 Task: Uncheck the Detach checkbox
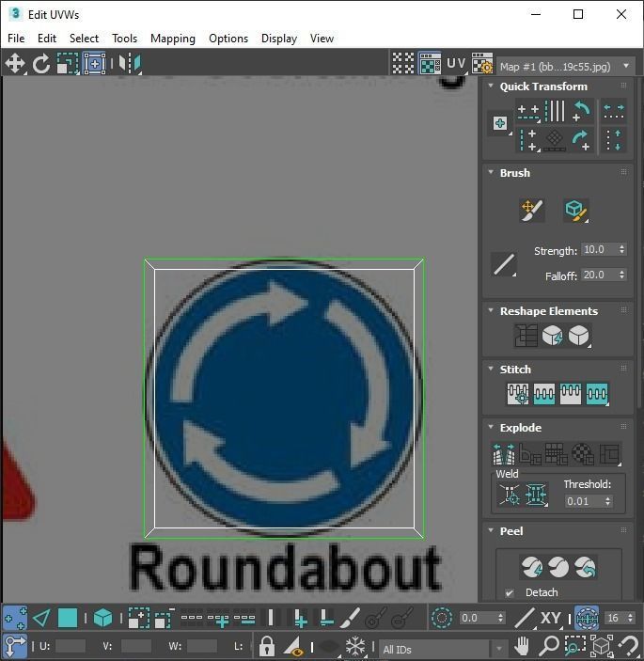[510, 592]
